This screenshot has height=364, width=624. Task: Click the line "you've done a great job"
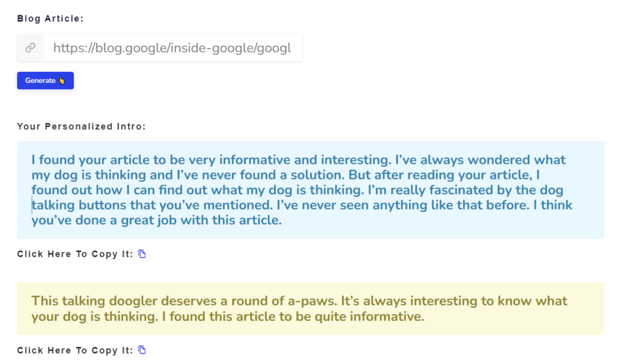[157, 220]
